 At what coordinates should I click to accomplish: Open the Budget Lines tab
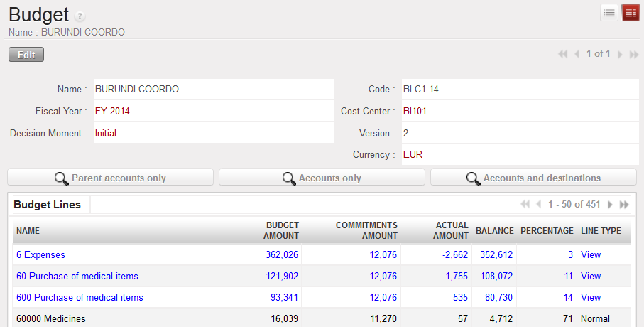(48, 205)
